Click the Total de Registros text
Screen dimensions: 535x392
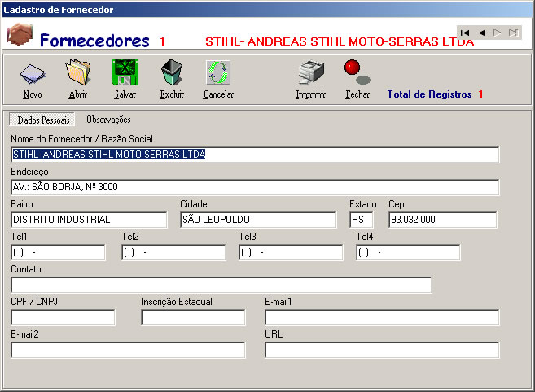click(x=429, y=94)
